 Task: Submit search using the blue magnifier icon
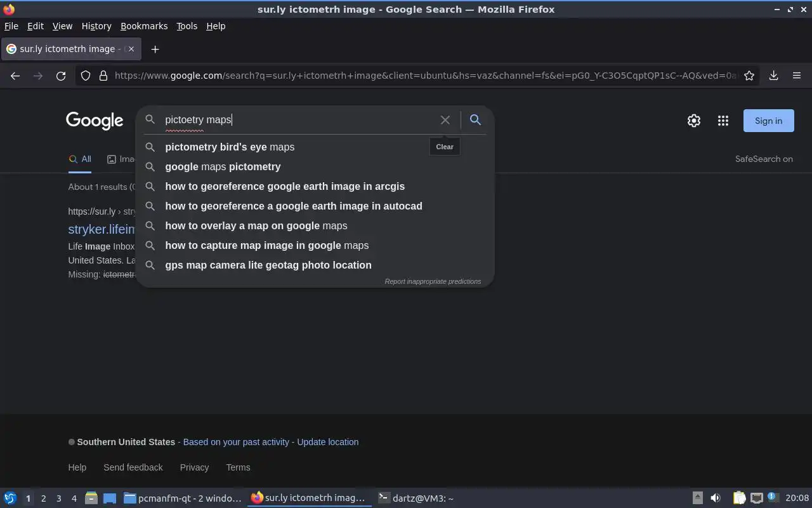tap(475, 119)
